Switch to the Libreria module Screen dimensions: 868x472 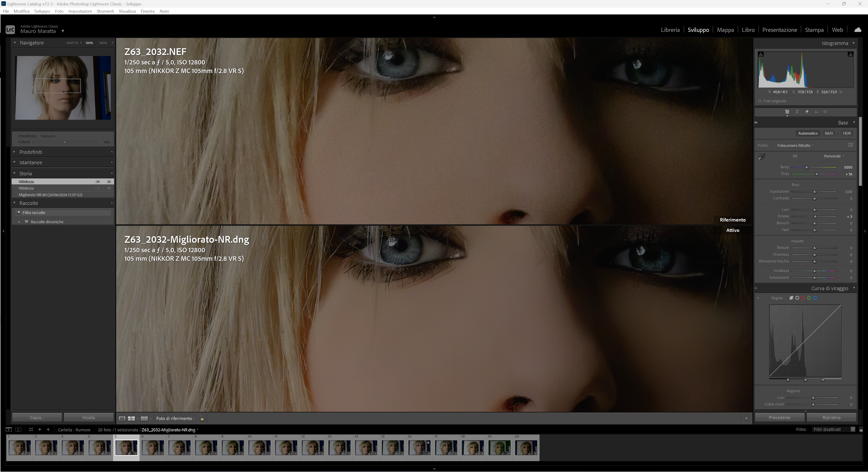[670, 30]
